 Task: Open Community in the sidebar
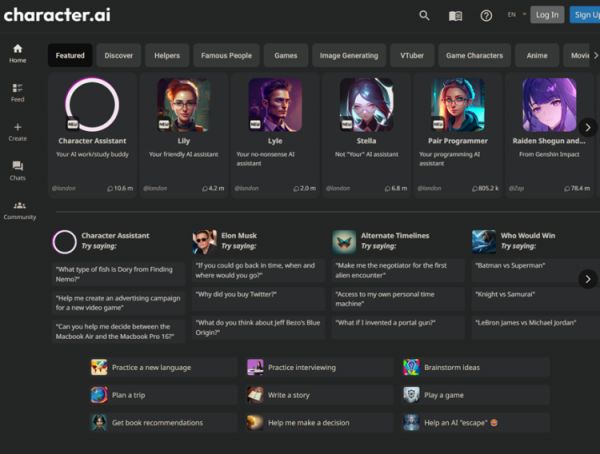pyautogui.click(x=19, y=209)
